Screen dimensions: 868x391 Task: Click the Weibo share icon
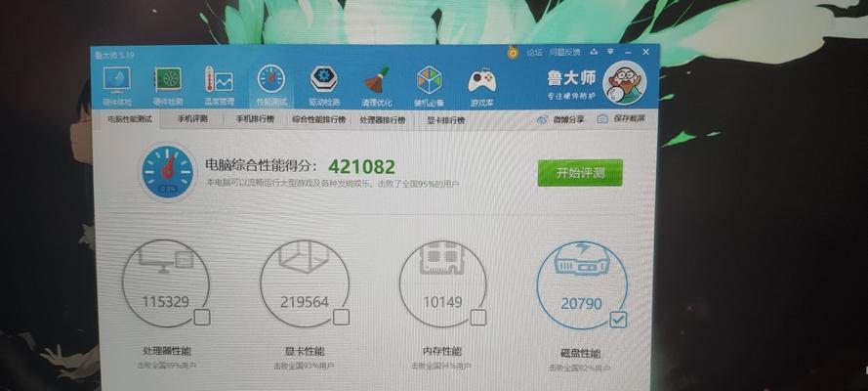[542, 119]
